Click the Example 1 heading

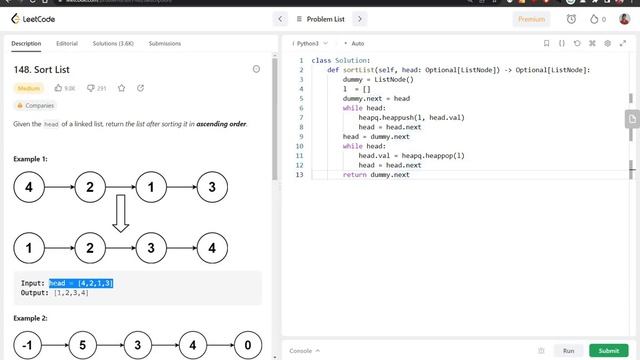point(30,159)
